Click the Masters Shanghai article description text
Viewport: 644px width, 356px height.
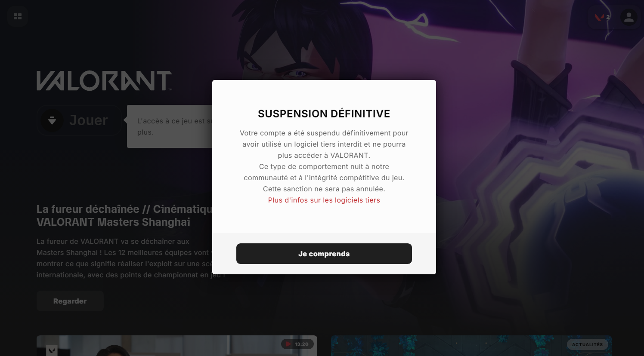(125, 258)
